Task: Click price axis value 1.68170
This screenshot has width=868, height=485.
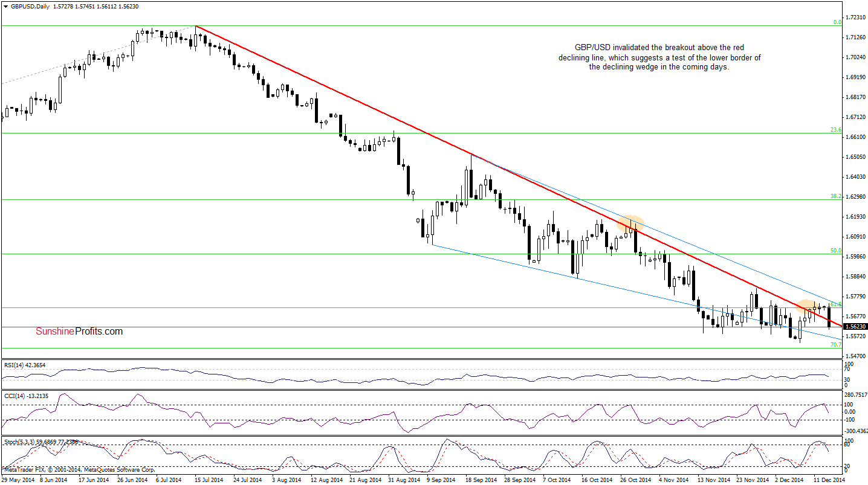Action: click(855, 97)
